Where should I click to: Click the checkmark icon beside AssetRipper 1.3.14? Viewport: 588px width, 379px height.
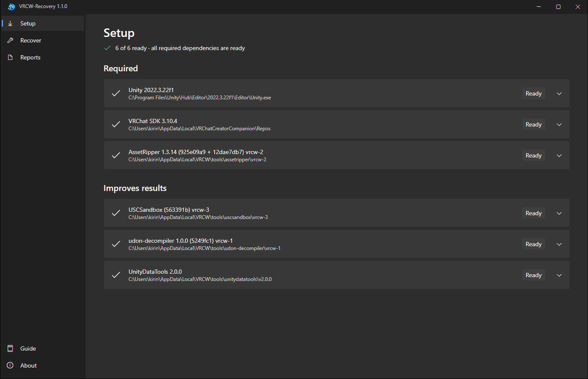[116, 155]
